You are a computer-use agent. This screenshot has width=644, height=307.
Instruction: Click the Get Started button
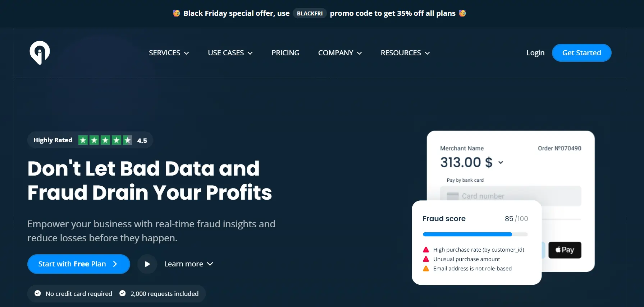click(581, 53)
